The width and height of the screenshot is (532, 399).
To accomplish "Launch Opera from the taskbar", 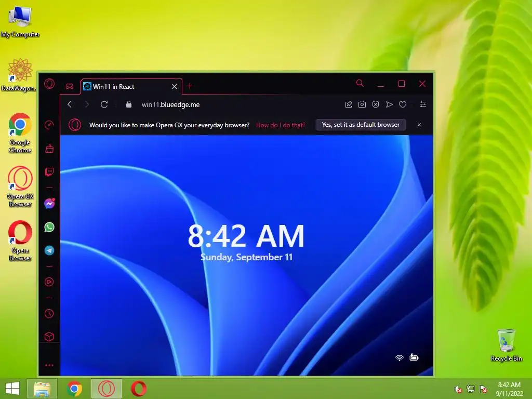I will pyautogui.click(x=138, y=389).
